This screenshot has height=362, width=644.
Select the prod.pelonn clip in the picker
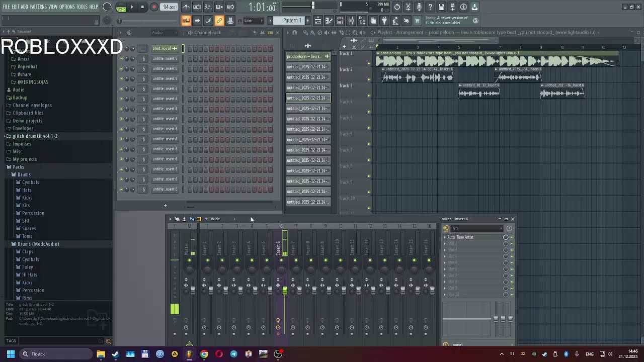(x=308, y=56)
